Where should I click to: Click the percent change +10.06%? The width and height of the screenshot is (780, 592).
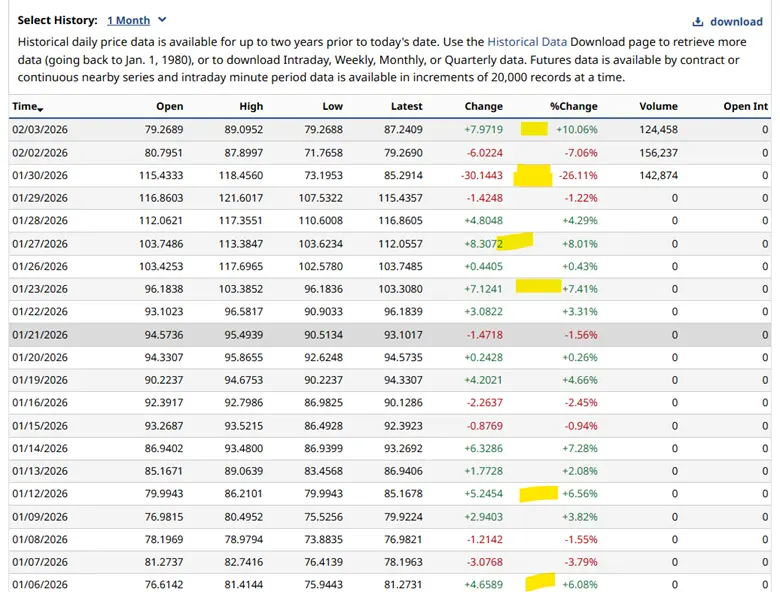[577, 130]
